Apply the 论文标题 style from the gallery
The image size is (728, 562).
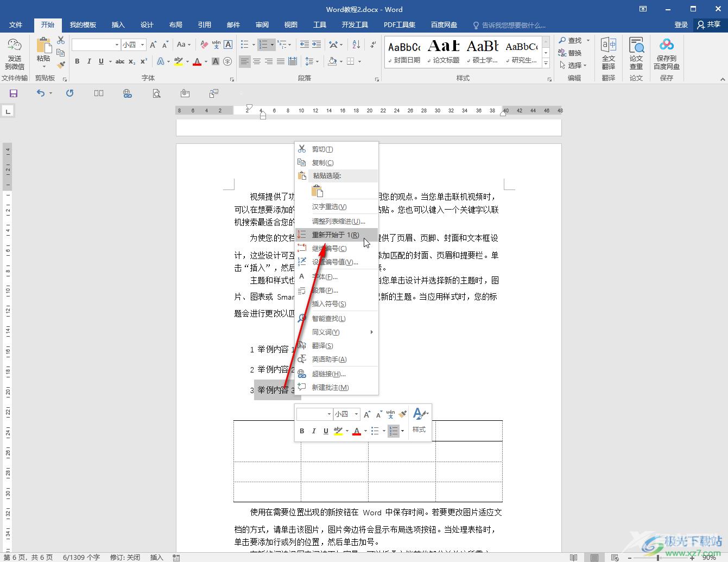pyautogui.click(x=443, y=53)
